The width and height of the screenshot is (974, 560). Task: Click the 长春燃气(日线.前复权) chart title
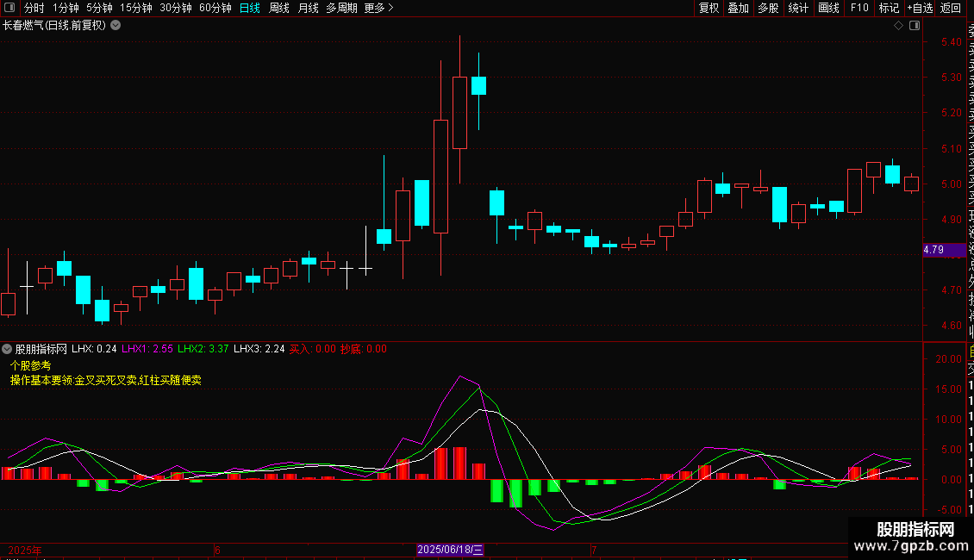click(x=54, y=26)
